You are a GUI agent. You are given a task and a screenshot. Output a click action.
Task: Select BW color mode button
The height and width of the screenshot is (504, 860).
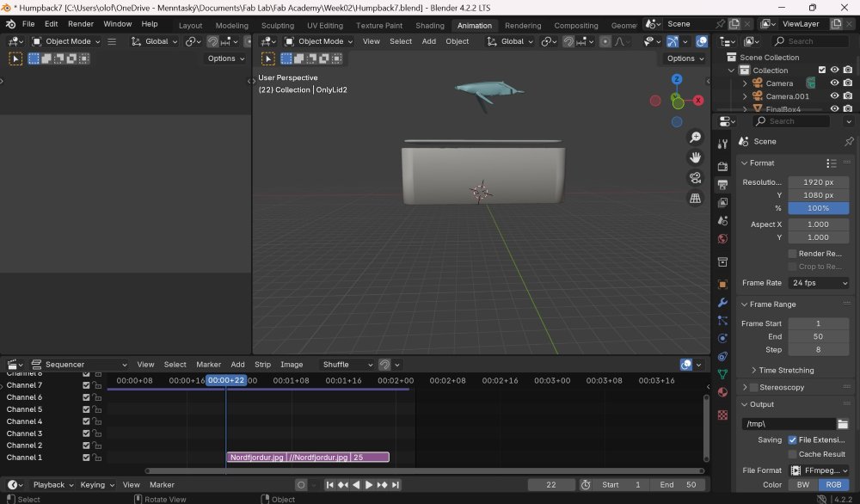pyautogui.click(x=803, y=485)
